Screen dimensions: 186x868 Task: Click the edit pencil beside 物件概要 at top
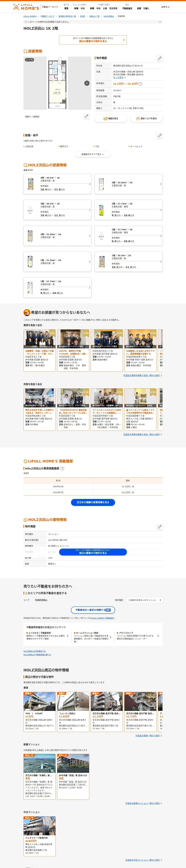point(160,58)
